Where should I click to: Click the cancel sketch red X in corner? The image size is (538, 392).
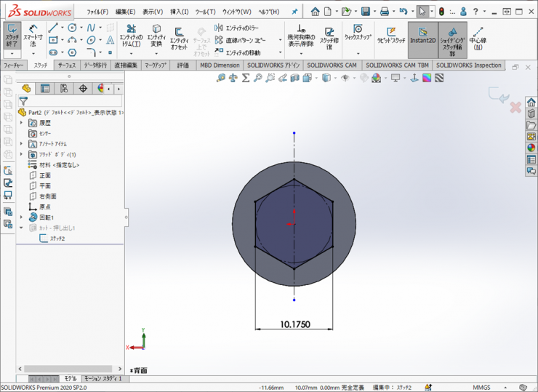tap(515, 108)
